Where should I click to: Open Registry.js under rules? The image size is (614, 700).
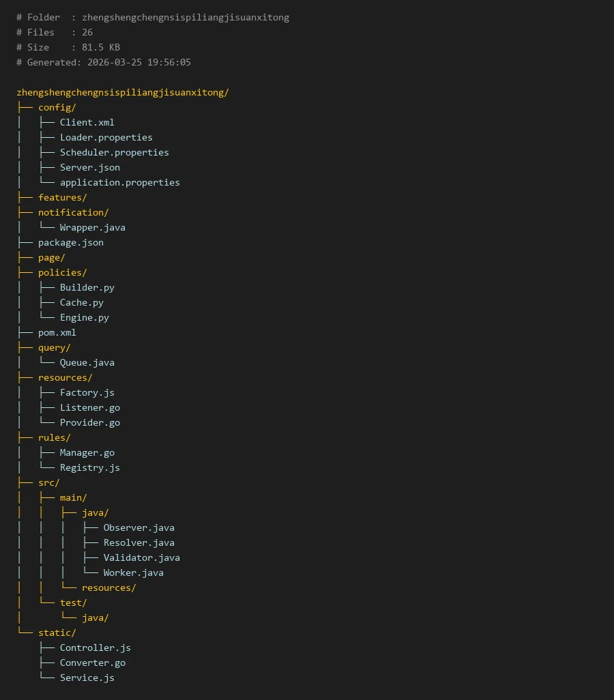point(89,467)
